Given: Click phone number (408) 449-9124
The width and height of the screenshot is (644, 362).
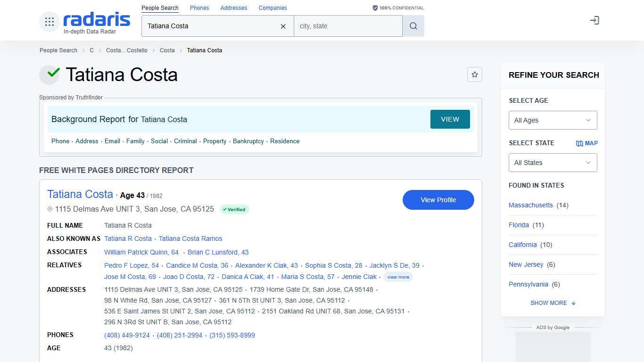Looking at the screenshot, I should pyautogui.click(x=127, y=335).
